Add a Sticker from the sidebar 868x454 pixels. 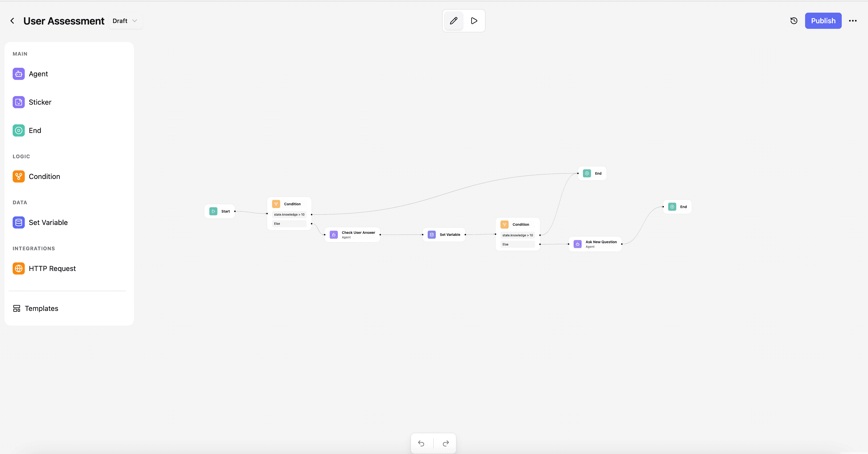18,102
